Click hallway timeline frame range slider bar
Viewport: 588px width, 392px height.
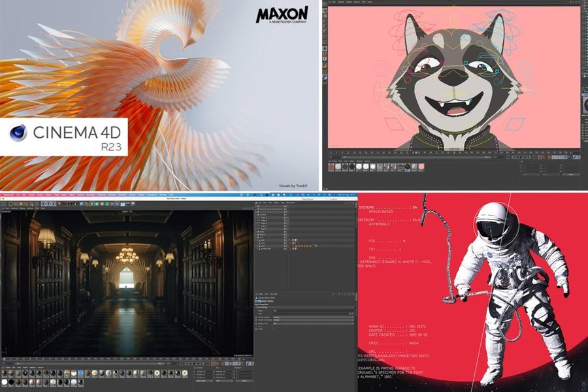pos(90,363)
